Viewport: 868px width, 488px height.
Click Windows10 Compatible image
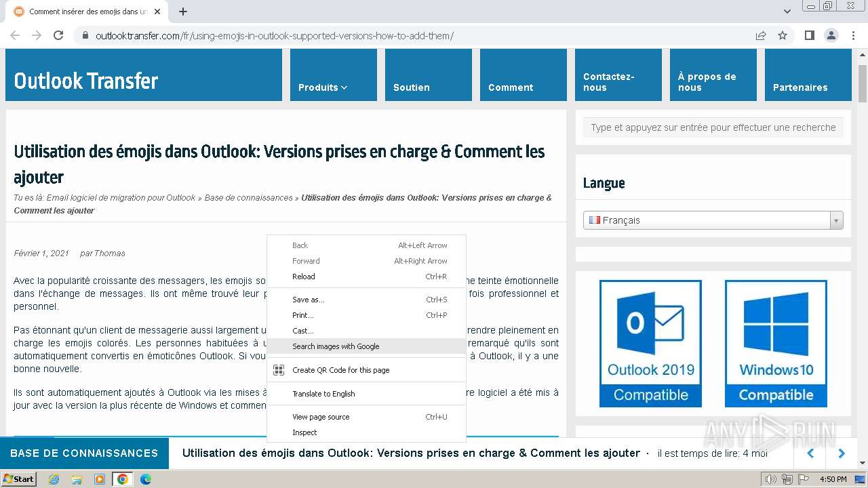click(776, 344)
